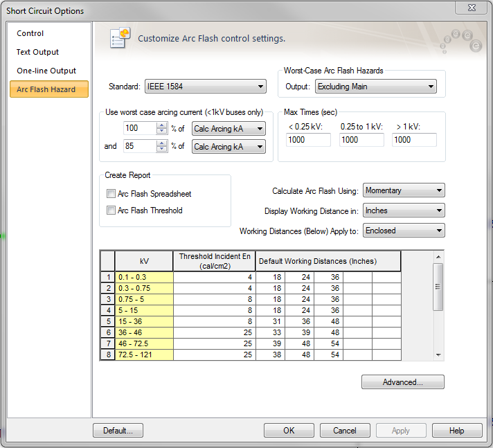Click working distance 39 in row 7
The height and width of the screenshot is (448, 493).
(271, 343)
